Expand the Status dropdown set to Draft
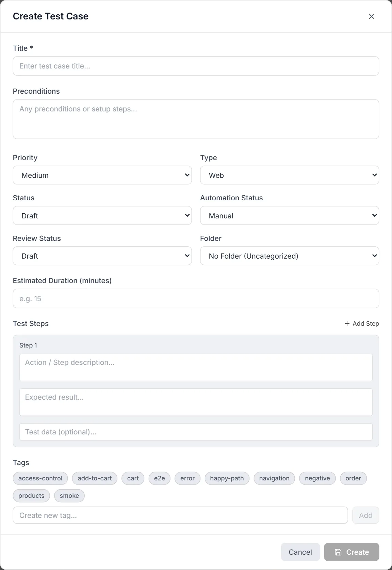This screenshot has height=570, width=392. [x=102, y=215]
